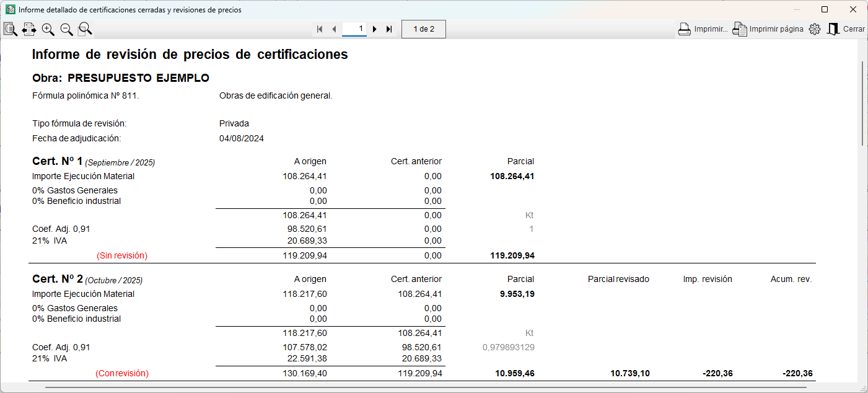Click the 'Imp. revisión' column header
Screen dimensions: 868x393
tap(706, 279)
